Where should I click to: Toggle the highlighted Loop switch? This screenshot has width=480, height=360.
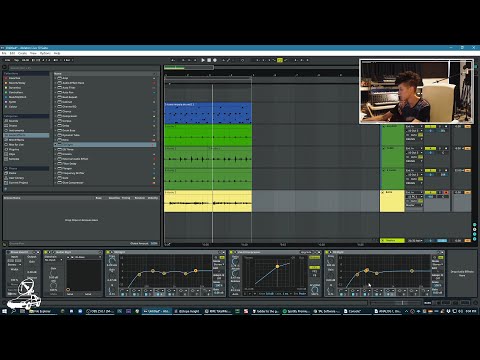280,60
